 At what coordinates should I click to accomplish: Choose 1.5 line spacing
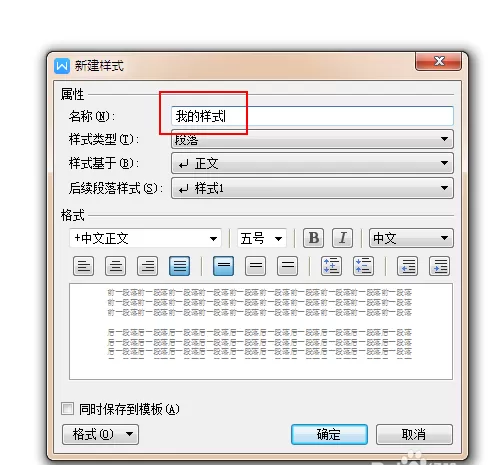pos(255,266)
